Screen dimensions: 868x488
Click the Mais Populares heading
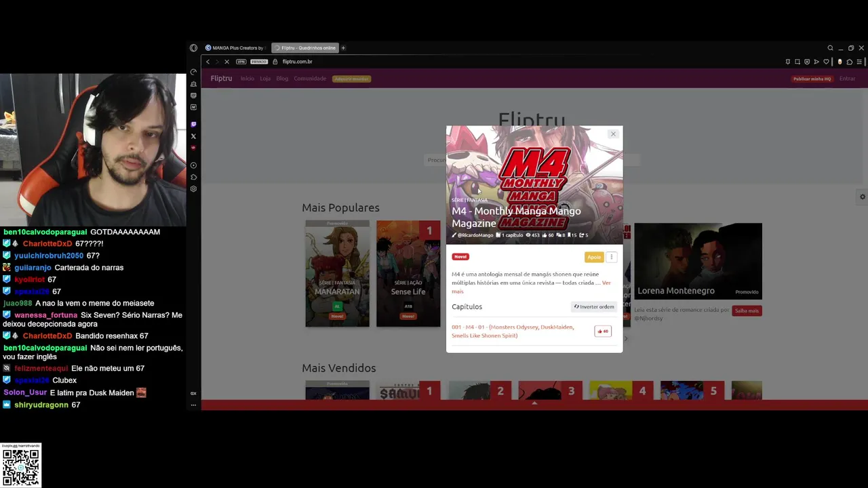pyautogui.click(x=340, y=207)
